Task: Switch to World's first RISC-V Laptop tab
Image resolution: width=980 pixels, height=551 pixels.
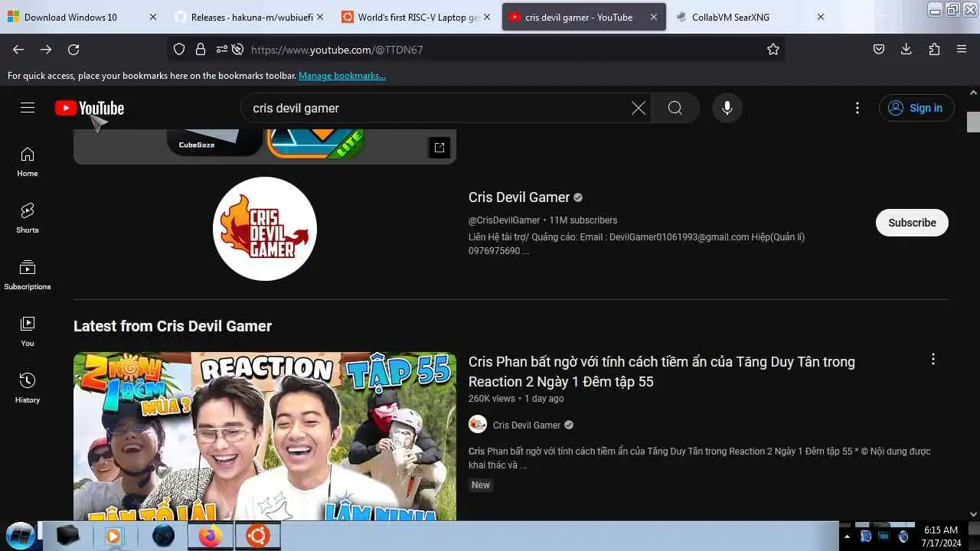Action: point(416,17)
